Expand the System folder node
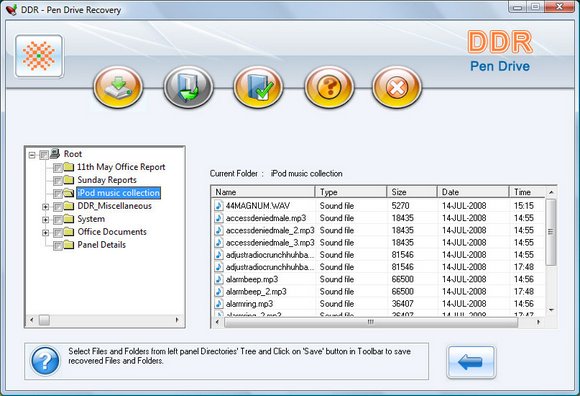The width and height of the screenshot is (580, 396). click(45, 220)
